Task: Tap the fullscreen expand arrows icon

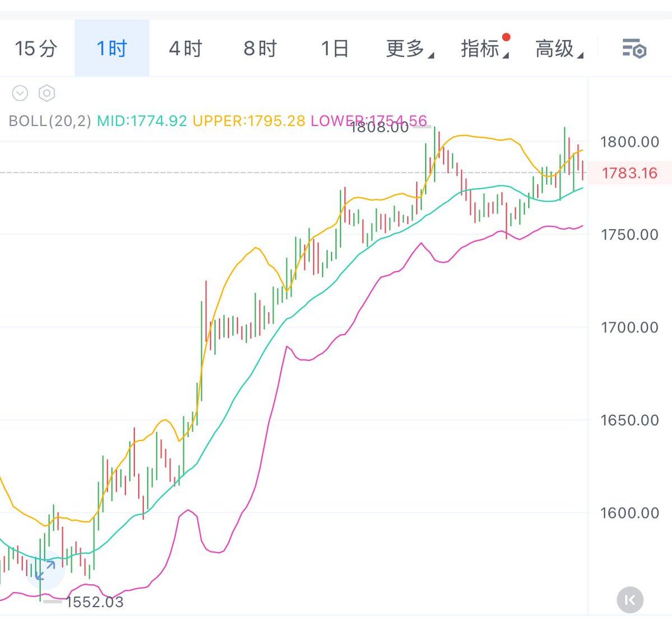Action: [x=45, y=570]
